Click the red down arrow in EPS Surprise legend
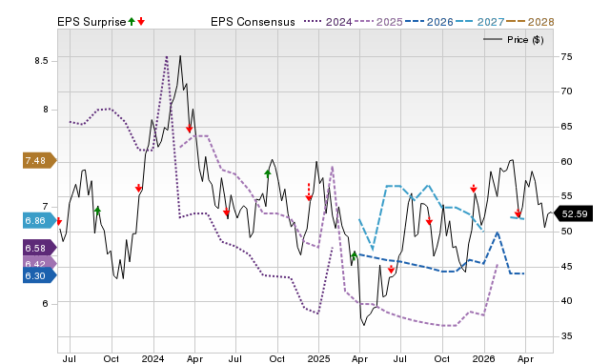The image size is (610, 364). pyautogui.click(x=141, y=22)
